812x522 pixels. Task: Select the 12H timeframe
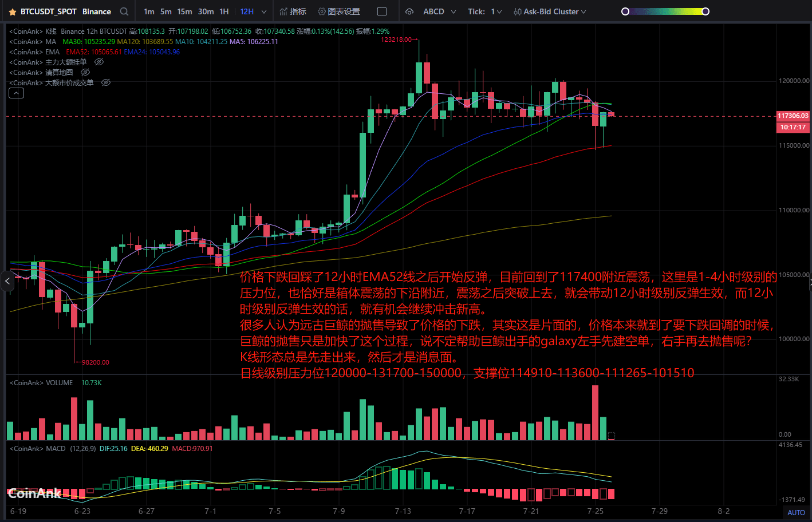(247, 11)
